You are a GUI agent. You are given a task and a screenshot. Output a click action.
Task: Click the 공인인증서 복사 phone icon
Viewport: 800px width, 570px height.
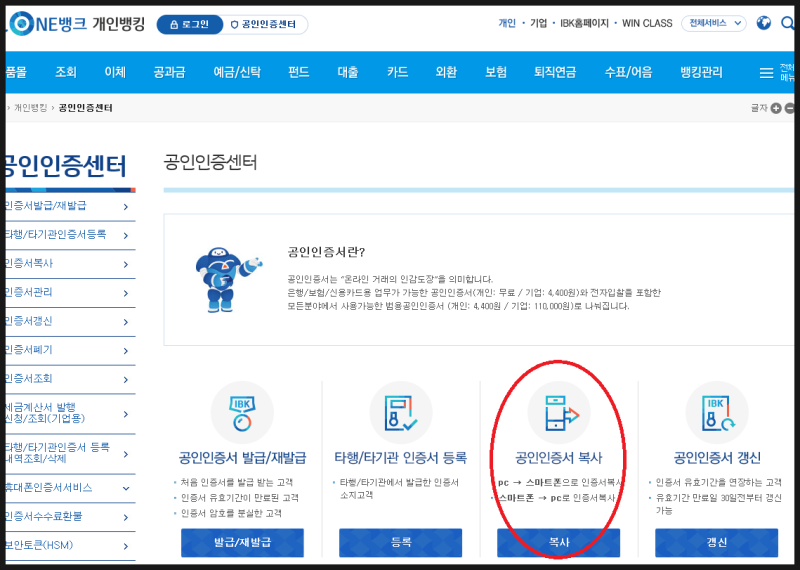coord(559,413)
